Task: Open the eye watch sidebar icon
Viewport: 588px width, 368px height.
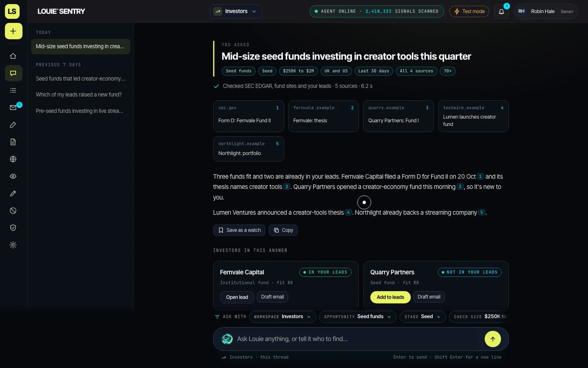Action: click(13, 176)
